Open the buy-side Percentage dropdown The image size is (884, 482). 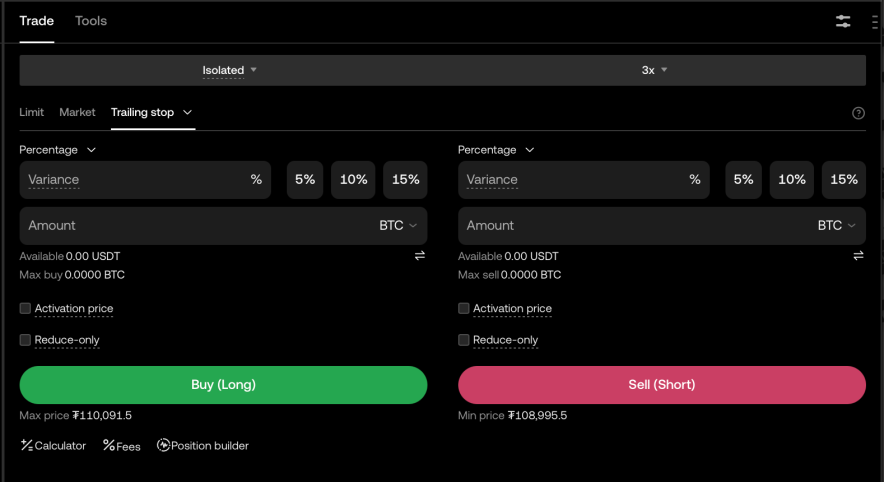pyautogui.click(x=57, y=150)
